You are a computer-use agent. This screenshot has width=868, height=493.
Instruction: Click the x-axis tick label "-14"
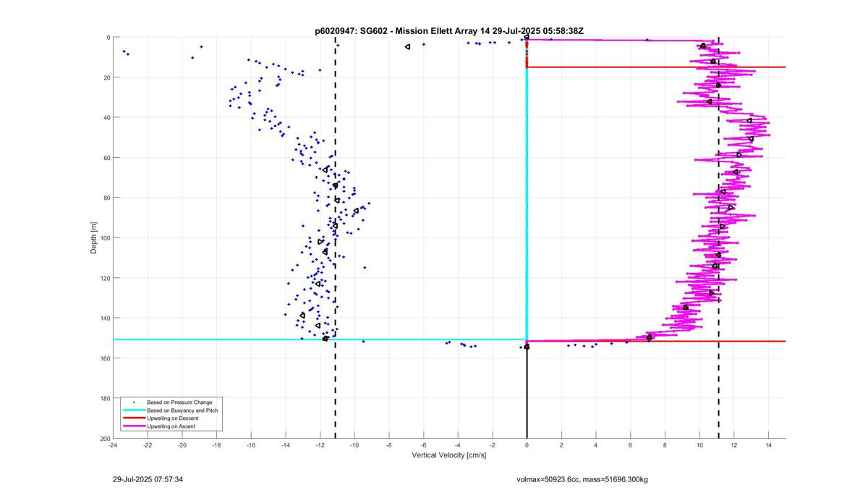[286, 445]
